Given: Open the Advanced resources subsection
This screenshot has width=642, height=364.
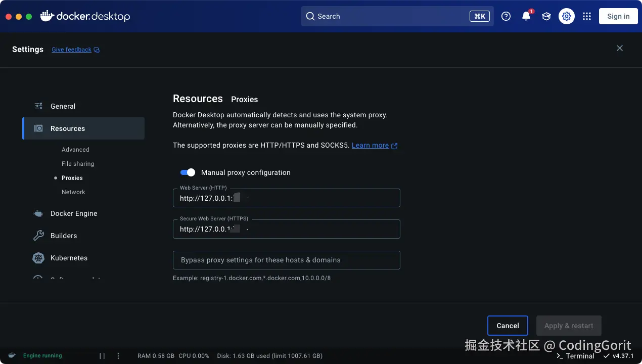Looking at the screenshot, I should (75, 150).
